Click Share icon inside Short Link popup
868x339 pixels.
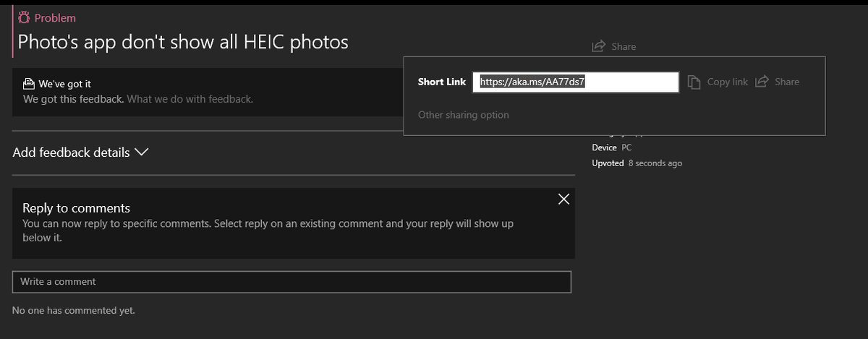pyautogui.click(x=762, y=82)
